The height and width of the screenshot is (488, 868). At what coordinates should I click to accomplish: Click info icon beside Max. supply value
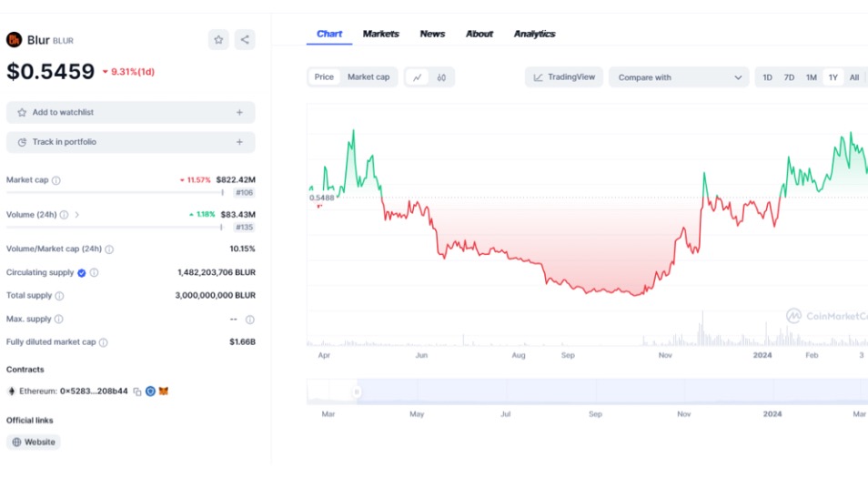[250, 320]
